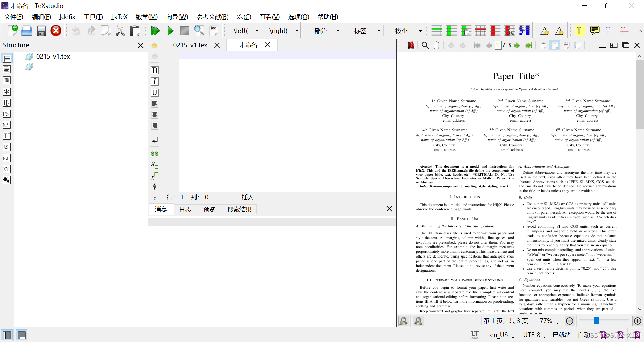
Task: Stop compilation with the gray square button
Action: tap(184, 31)
